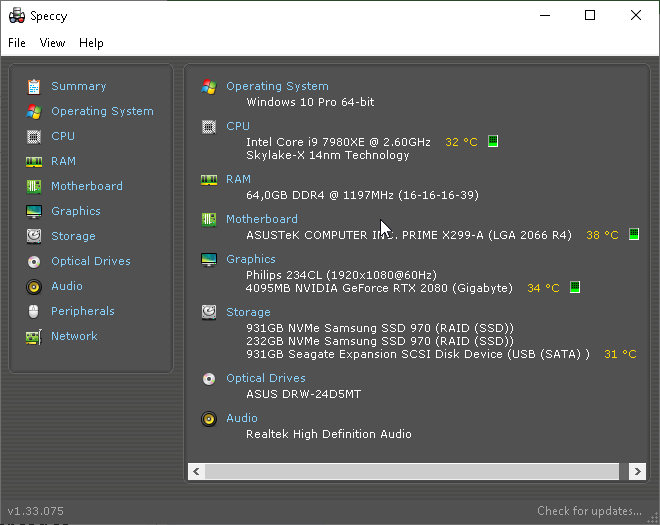The height and width of the screenshot is (525, 660).
Task: Click the Storage drive icon in sidebar
Action: 34,236
